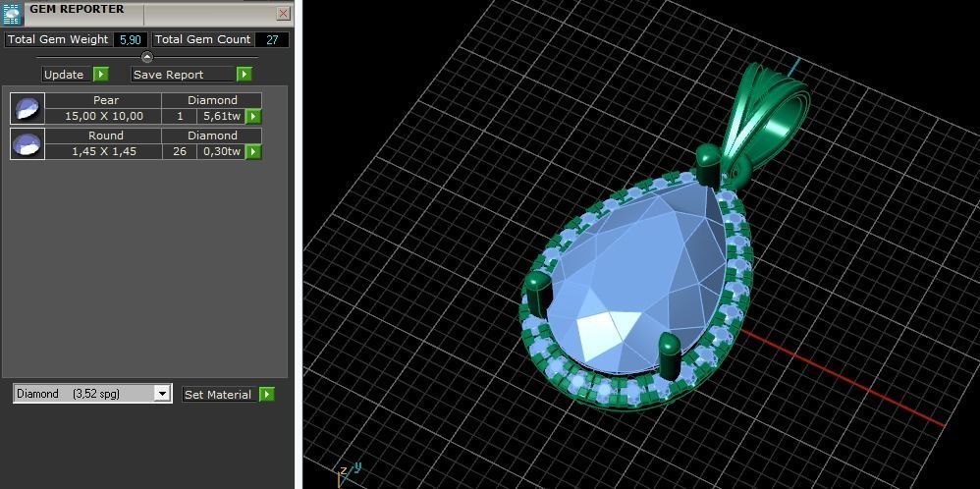Click the 0,30tw weight cell

point(221,151)
